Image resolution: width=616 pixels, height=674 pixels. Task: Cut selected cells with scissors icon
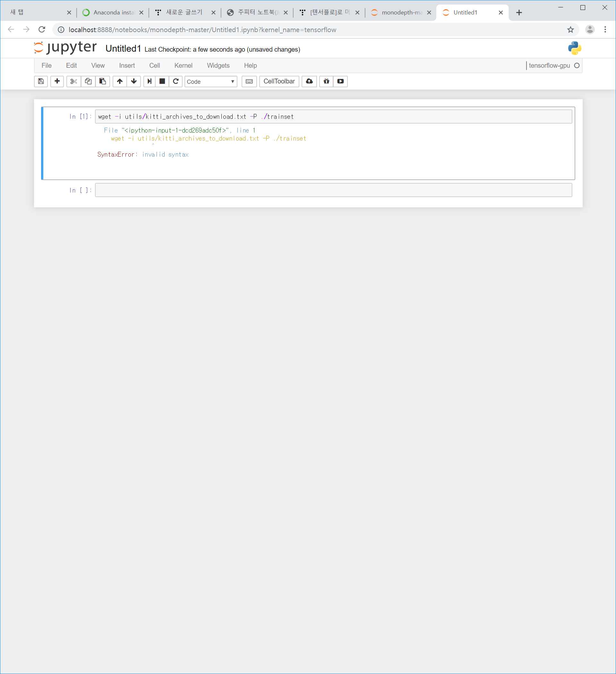(x=73, y=81)
